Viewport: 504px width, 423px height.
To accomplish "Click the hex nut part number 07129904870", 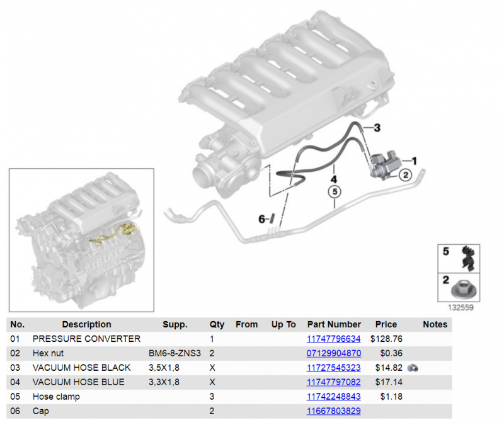I will click(x=333, y=353).
